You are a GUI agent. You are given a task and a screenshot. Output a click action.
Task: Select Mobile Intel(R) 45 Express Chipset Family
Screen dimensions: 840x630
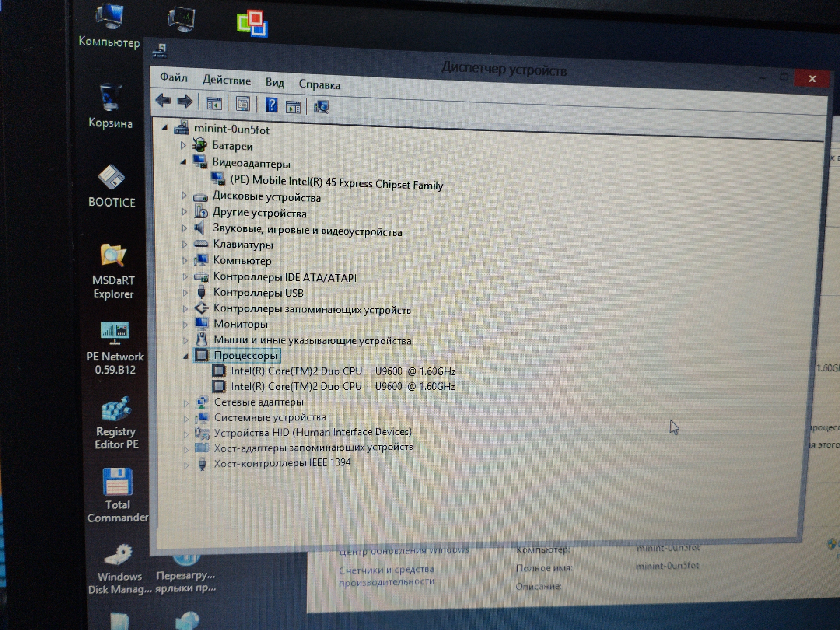[x=336, y=182]
